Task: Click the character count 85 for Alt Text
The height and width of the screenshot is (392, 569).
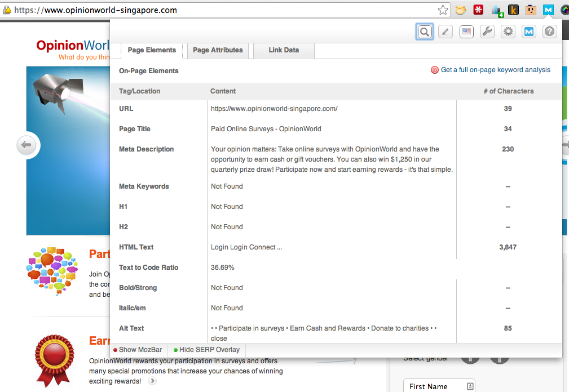Action: click(x=508, y=328)
